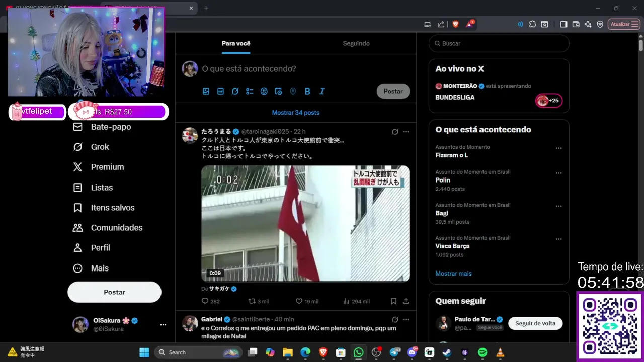Open account menu next to OiSakura

coord(163,325)
